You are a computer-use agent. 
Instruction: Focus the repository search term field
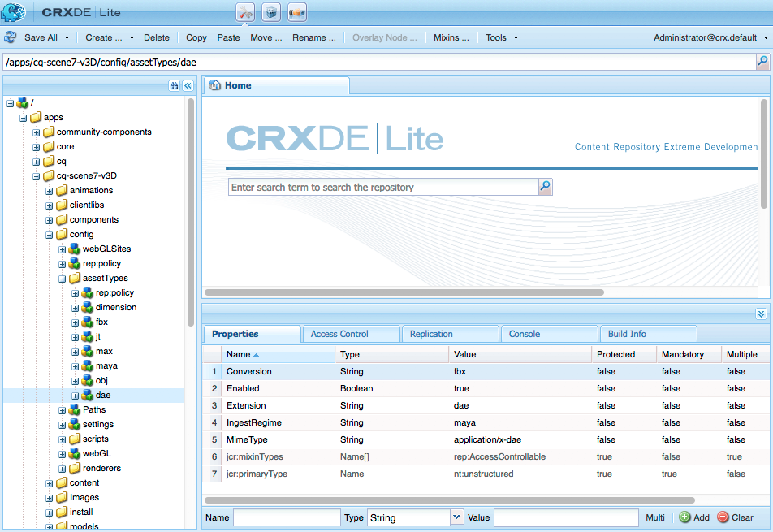point(383,187)
